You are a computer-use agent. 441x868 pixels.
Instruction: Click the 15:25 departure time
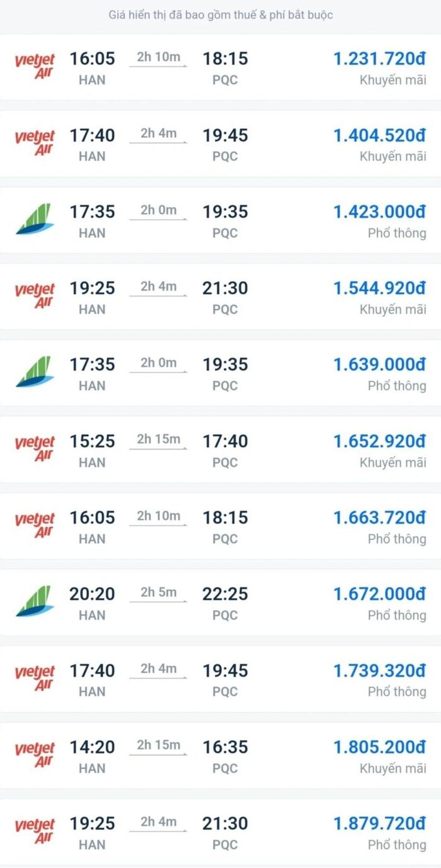coord(92,441)
